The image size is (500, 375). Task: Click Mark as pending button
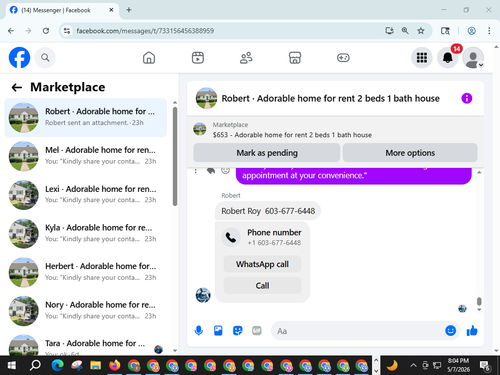267,153
